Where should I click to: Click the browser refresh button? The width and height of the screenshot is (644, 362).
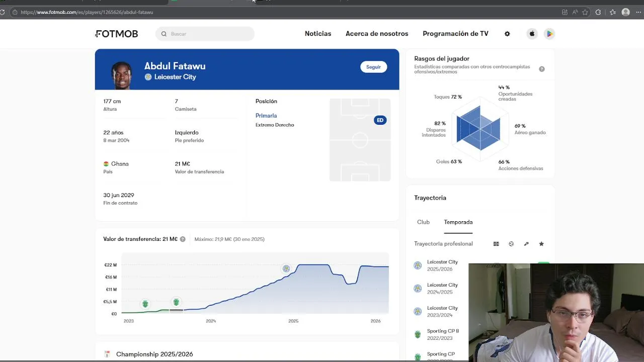(x=3, y=12)
